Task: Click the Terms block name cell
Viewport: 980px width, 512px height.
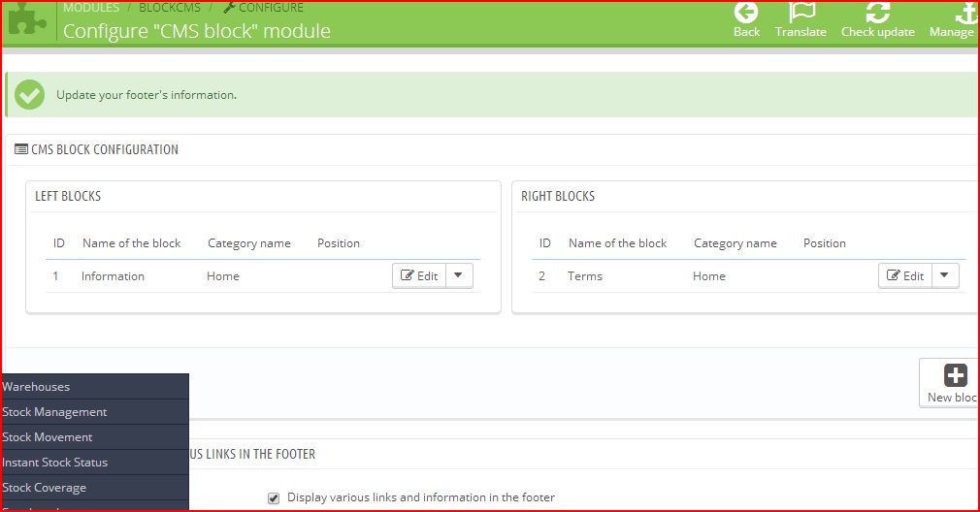Action: click(x=585, y=276)
